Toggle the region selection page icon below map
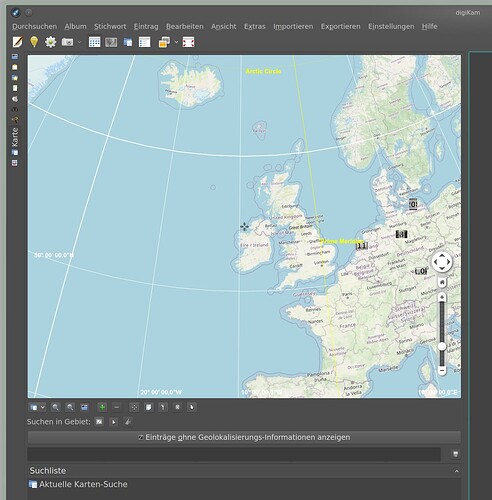492x500 pixels. (149, 407)
